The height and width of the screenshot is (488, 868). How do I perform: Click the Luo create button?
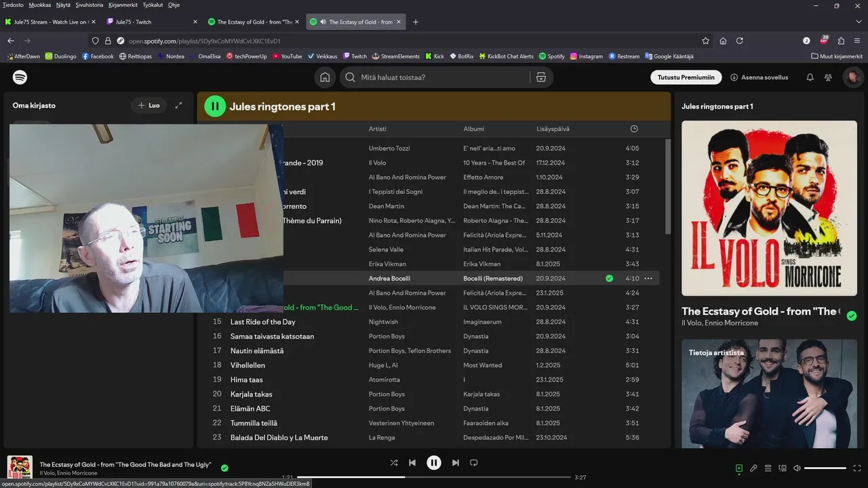point(149,106)
